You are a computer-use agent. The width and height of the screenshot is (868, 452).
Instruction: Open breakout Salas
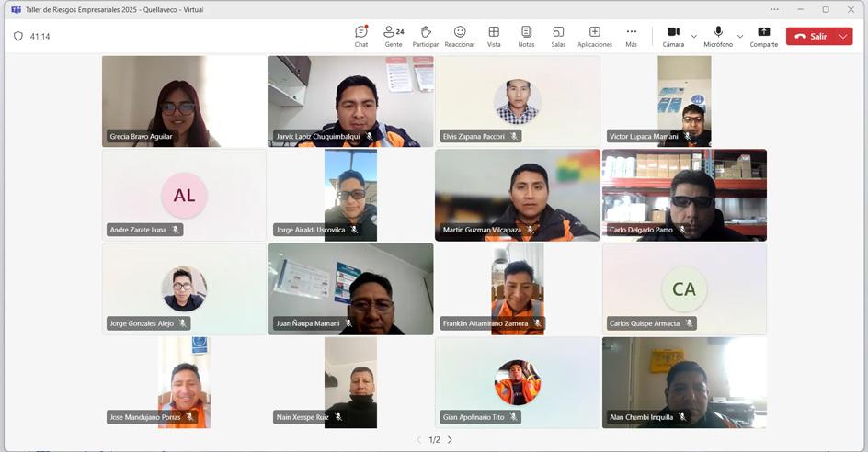coord(558,37)
